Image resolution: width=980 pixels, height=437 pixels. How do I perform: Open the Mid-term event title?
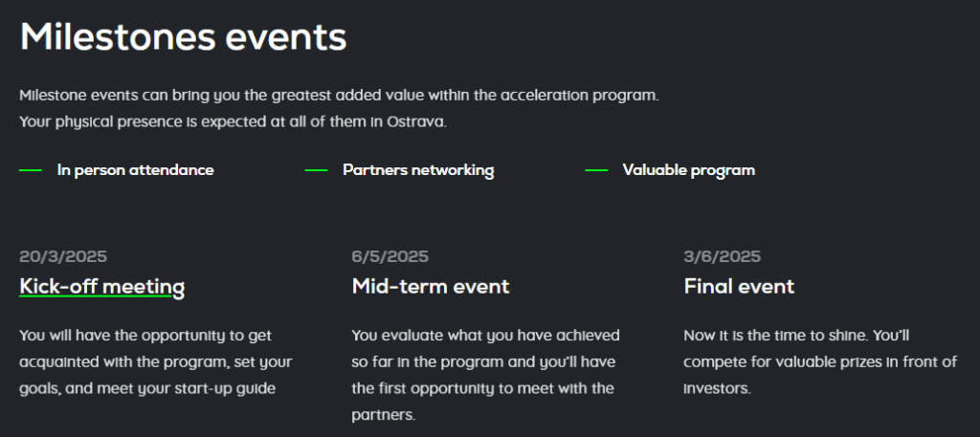pos(430,287)
